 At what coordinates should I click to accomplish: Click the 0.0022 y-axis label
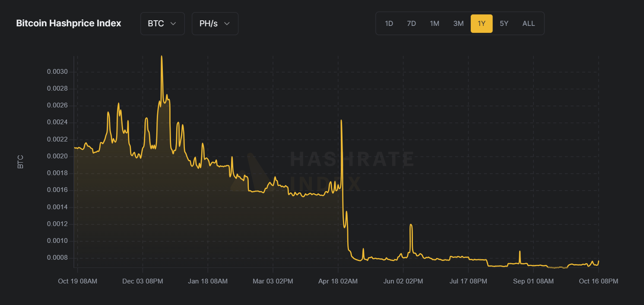57,139
